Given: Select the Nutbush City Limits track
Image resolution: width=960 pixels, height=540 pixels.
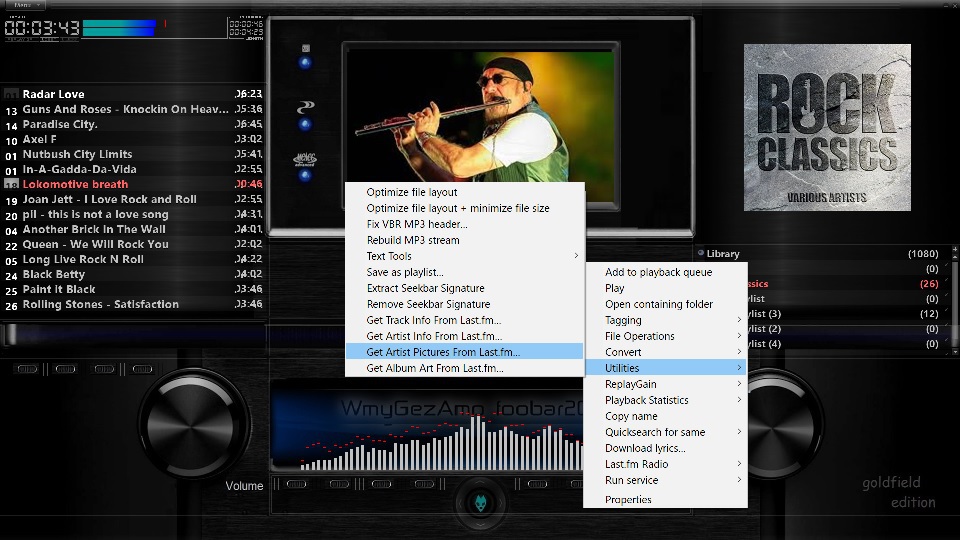Looking at the screenshot, I should (x=133, y=154).
